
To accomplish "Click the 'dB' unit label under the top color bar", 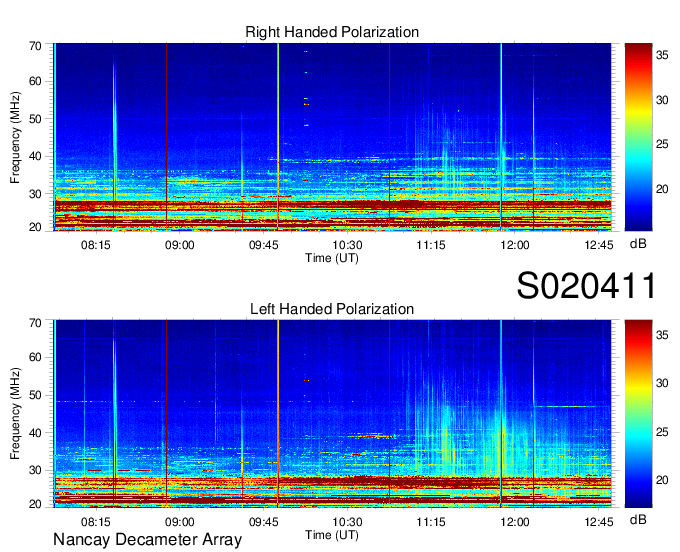I will click(638, 244).
